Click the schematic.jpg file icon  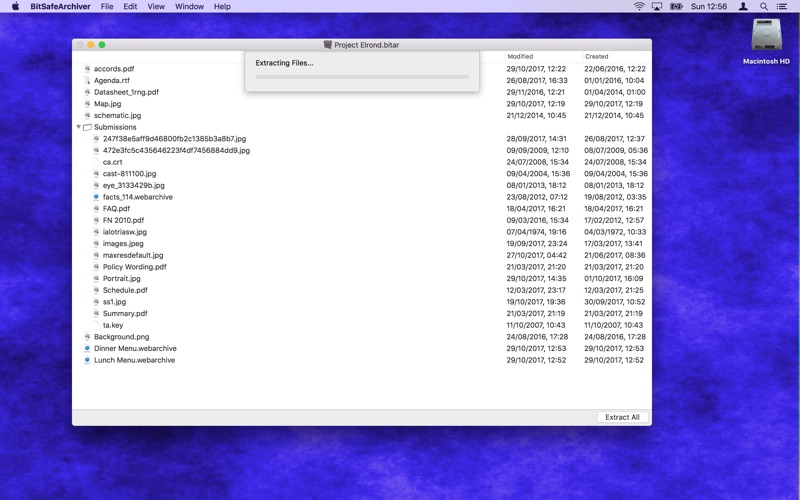coord(87,115)
